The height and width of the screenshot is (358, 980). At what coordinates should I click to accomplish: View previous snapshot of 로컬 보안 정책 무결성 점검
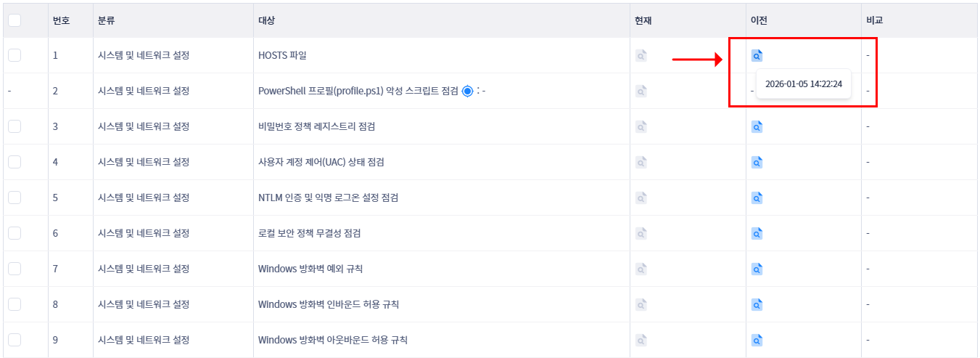[757, 233]
